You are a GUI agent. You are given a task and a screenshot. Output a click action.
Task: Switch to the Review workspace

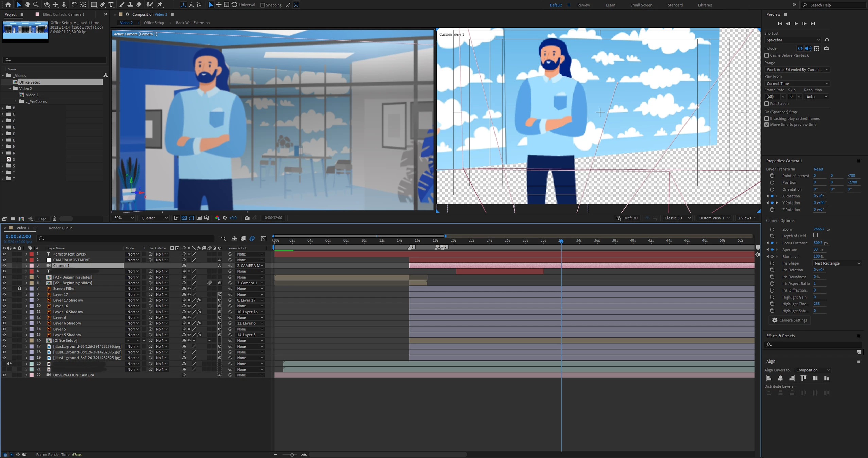click(584, 5)
